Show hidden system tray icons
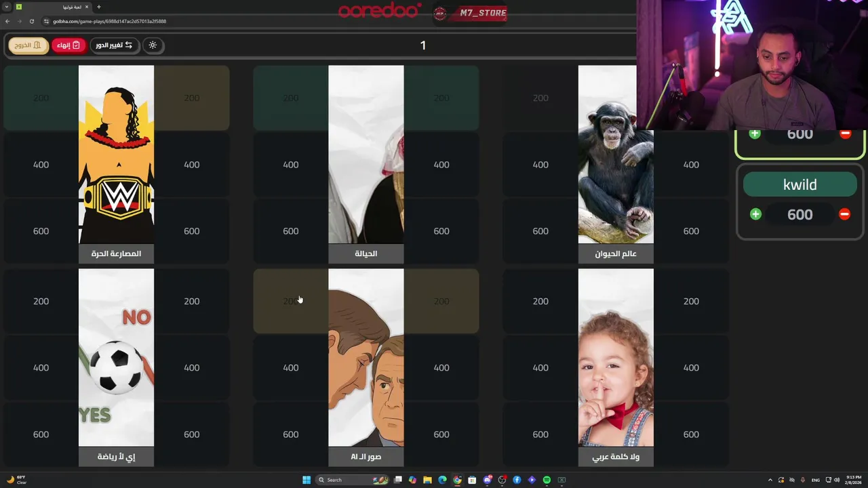 (x=770, y=480)
